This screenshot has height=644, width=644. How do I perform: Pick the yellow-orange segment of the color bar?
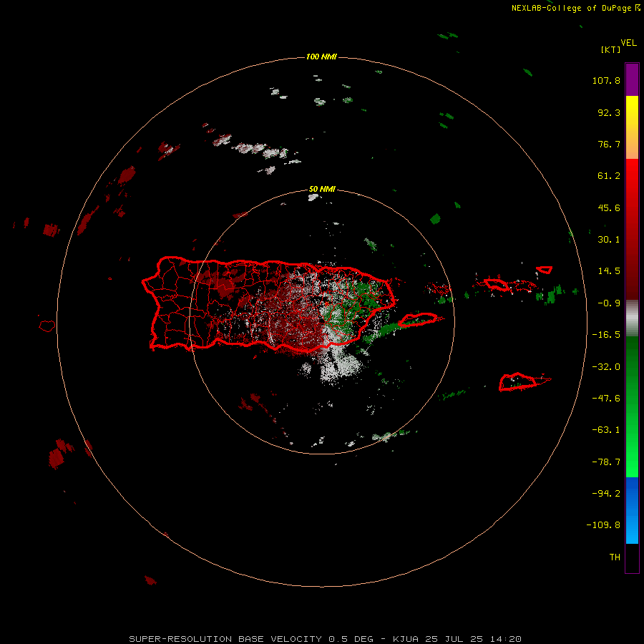click(x=632, y=127)
